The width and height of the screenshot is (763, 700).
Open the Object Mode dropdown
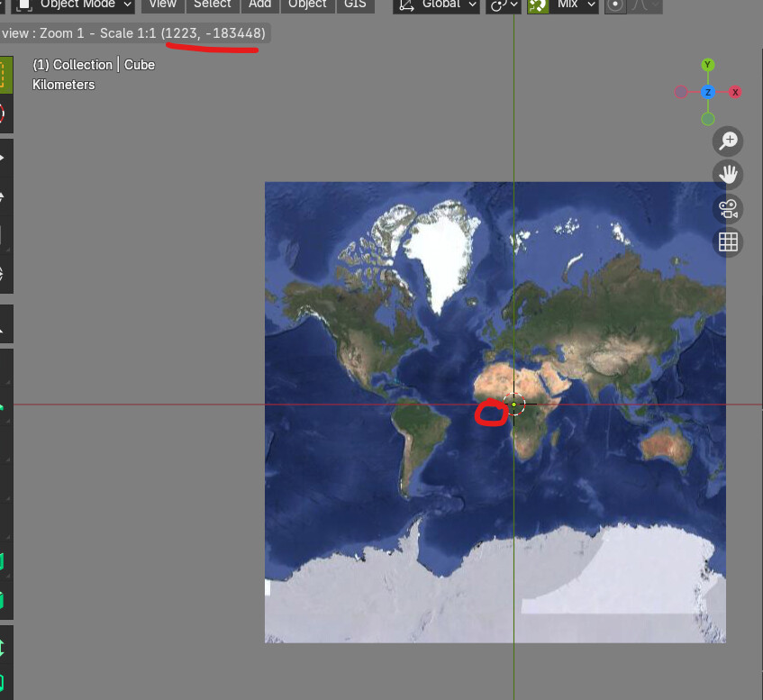click(x=77, y=5)
